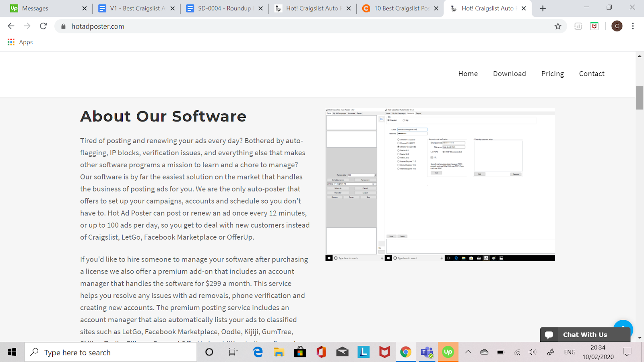Close the 10 Best Craigslist Pos tab
The width and height of the screenshot is (644, 362).
(436, 8)
